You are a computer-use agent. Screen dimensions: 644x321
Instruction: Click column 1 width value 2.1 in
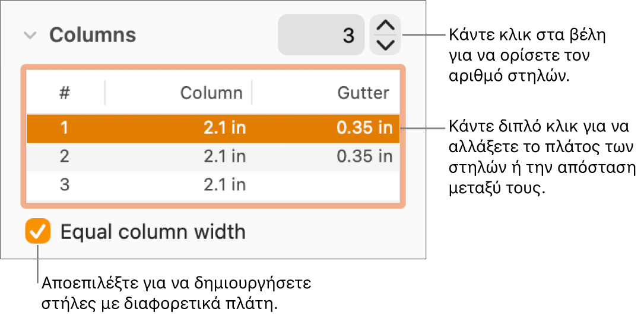coord(224,128)
